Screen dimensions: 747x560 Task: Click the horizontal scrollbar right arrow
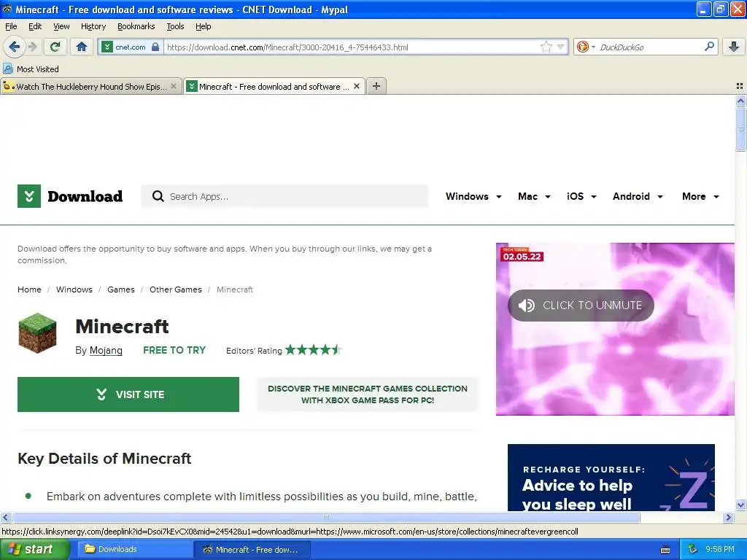729,517
